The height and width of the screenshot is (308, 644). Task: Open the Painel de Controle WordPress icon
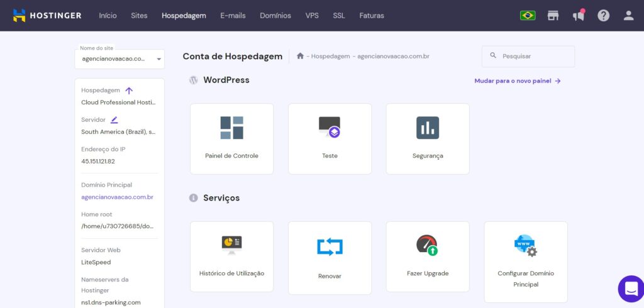click(231, 128)
